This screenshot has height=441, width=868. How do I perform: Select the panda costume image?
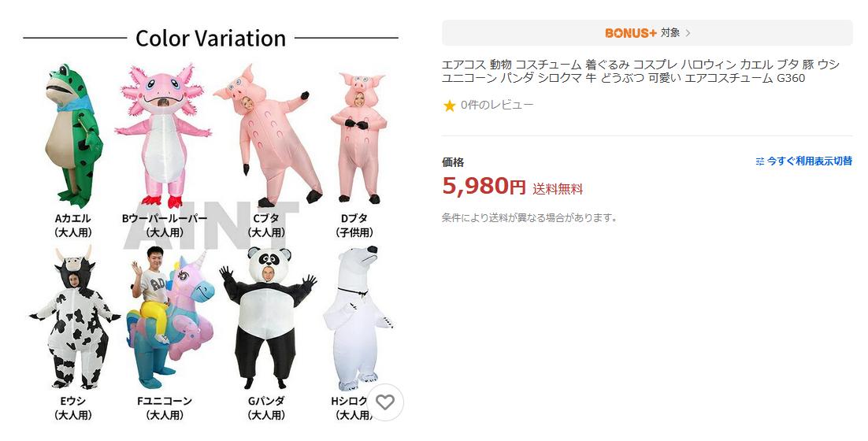268,317
